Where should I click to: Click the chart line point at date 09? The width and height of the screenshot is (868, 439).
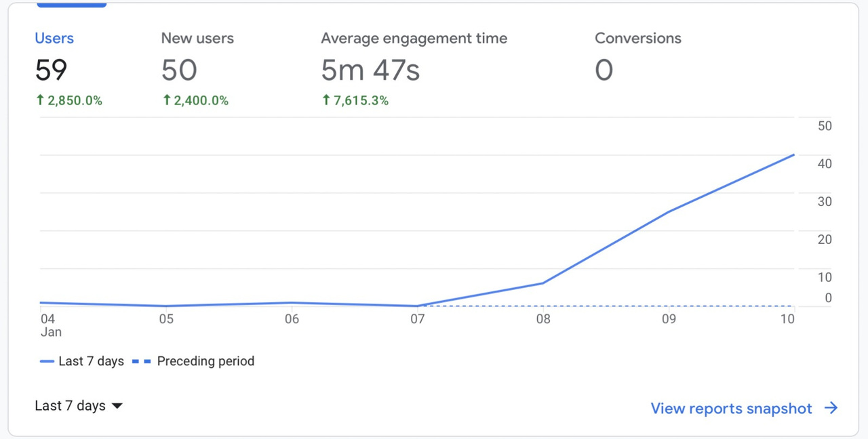click(x=669, y=211)
